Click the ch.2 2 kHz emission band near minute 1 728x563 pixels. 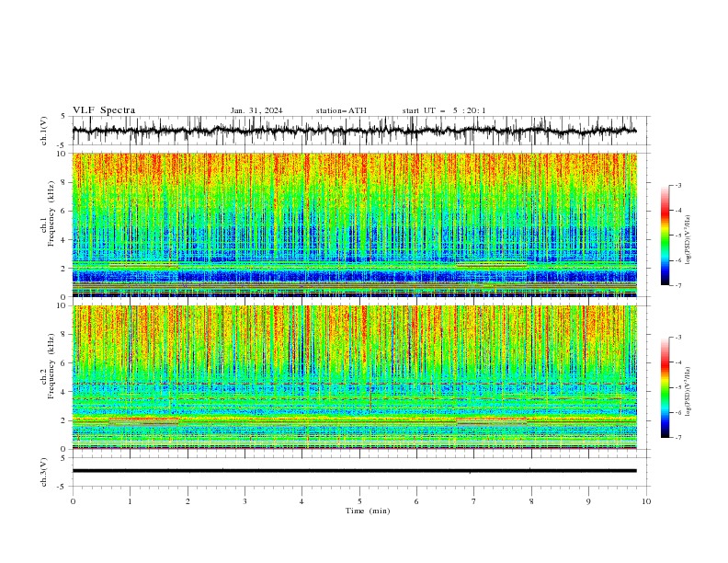143,421
